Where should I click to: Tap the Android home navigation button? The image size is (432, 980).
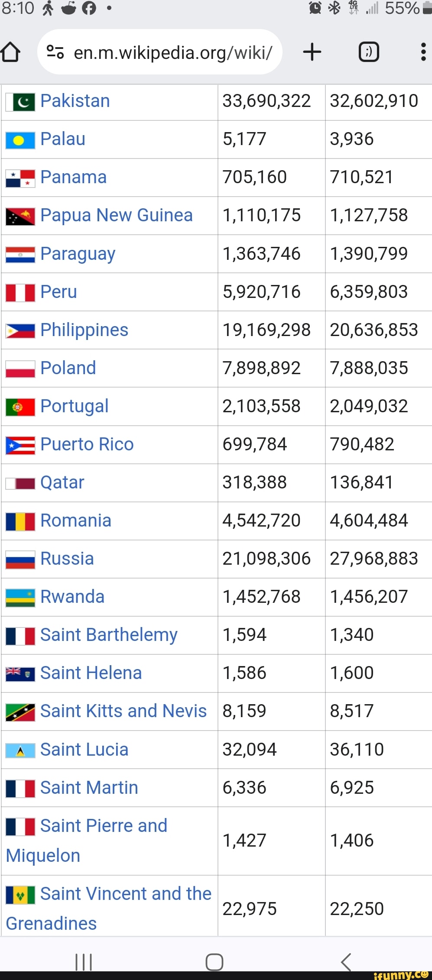pos(214,962)
